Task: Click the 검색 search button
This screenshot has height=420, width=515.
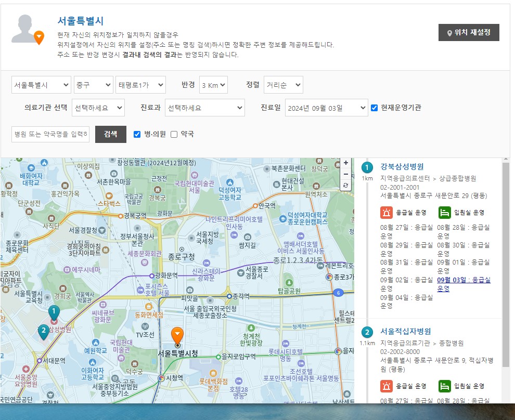Action: (111, 134)
